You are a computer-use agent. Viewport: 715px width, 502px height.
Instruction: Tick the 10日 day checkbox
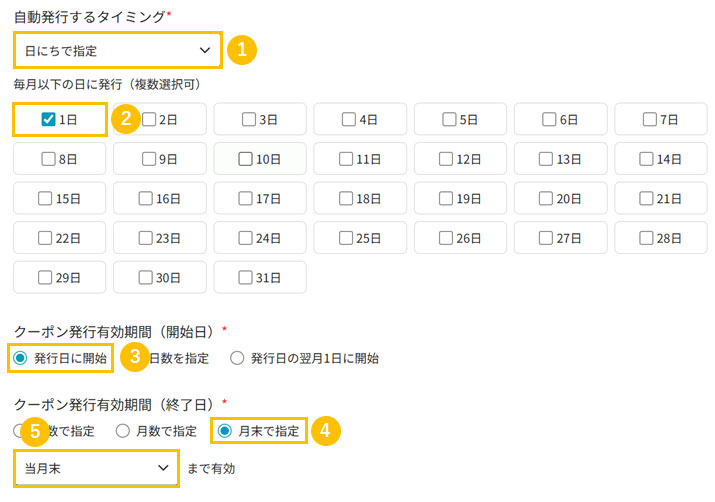pyautogui.click(x=245, y=158)
